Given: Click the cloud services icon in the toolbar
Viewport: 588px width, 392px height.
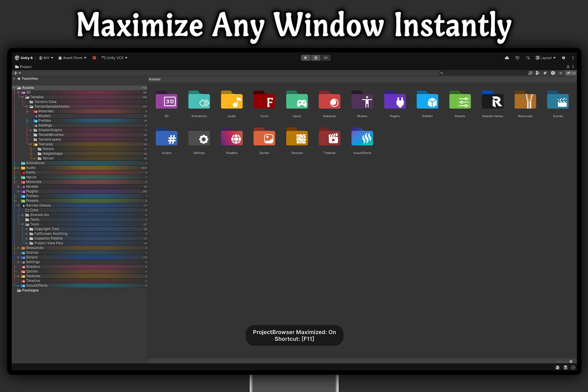Looking at the screenshot, I should 507,57.
